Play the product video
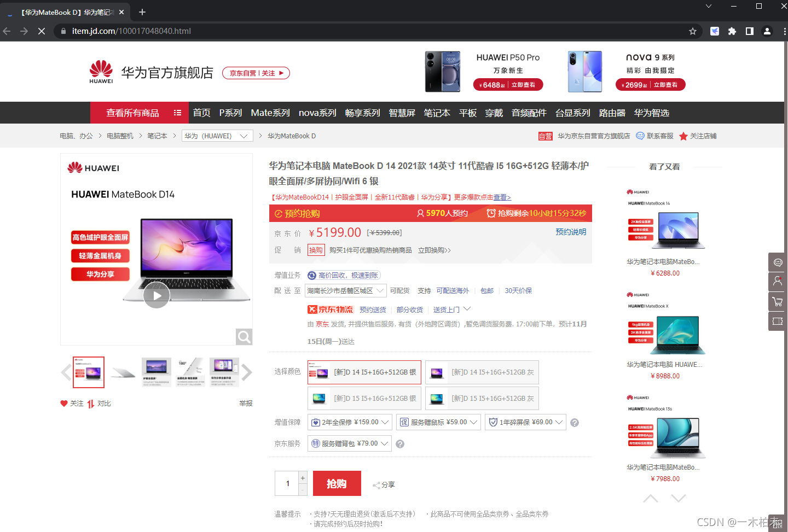Viewport: 788px width, 532px height. [x=157, y=295]
